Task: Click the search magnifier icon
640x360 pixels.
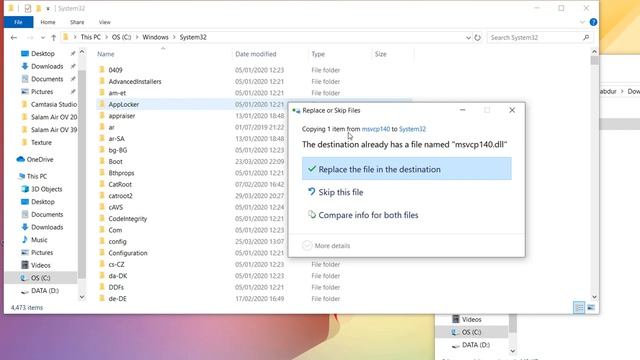Action: [x=586, y=38]
